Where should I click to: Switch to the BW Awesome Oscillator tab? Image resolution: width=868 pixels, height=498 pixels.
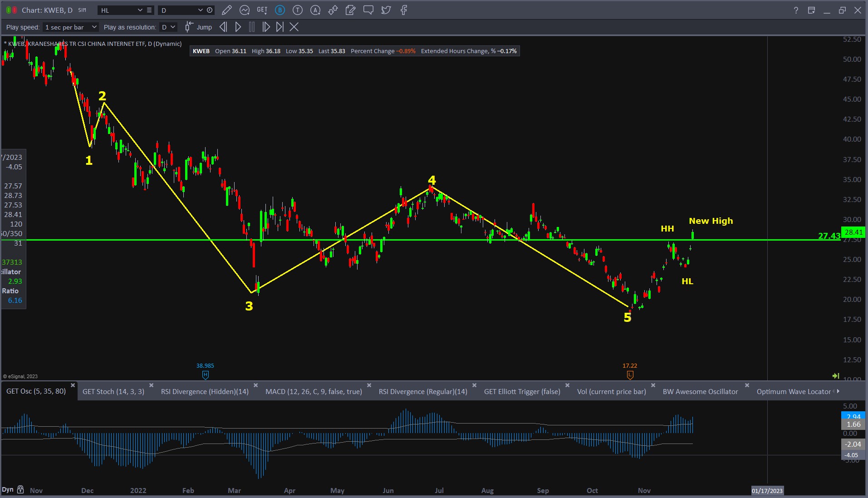[x=700, y=391]
